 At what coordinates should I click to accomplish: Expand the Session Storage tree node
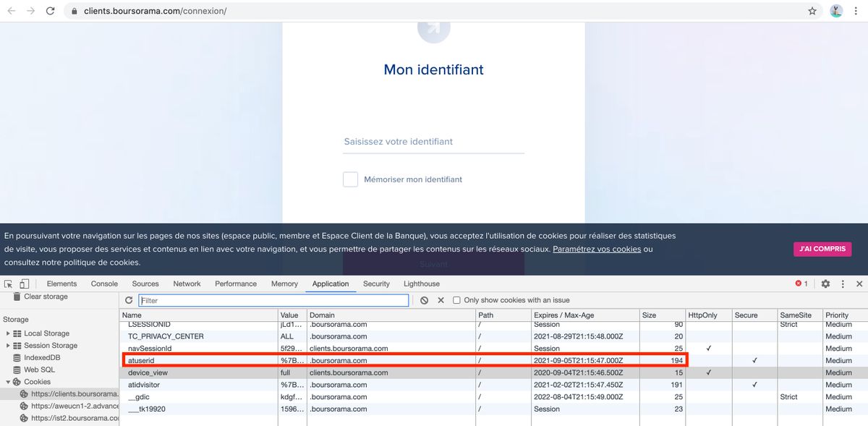pos(8,346)
